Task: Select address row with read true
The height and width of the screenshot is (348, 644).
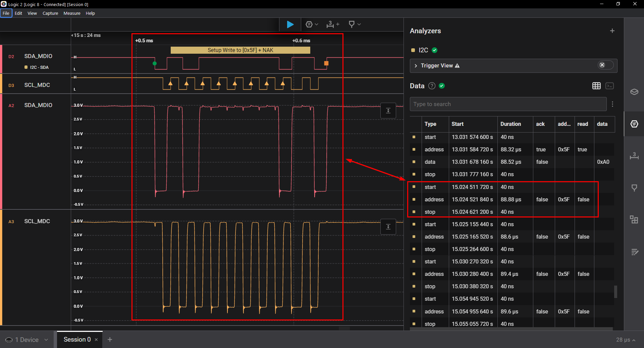Action: [x=512, y=150]
